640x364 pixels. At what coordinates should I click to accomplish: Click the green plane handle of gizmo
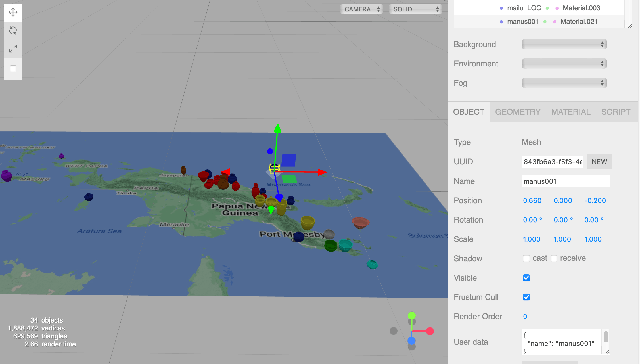pos(289,179)
